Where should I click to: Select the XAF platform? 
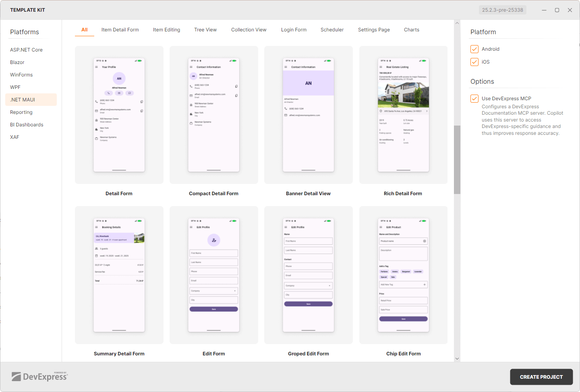click(14, 137)
